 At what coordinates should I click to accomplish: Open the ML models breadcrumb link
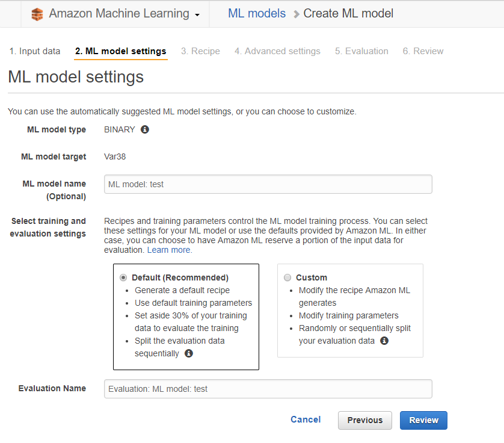[257, 13]
